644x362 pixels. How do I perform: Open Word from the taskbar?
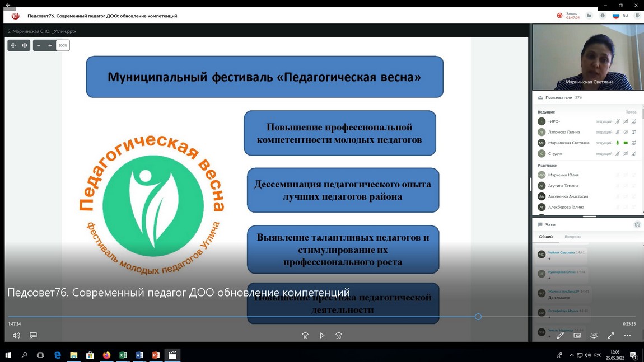139,355
